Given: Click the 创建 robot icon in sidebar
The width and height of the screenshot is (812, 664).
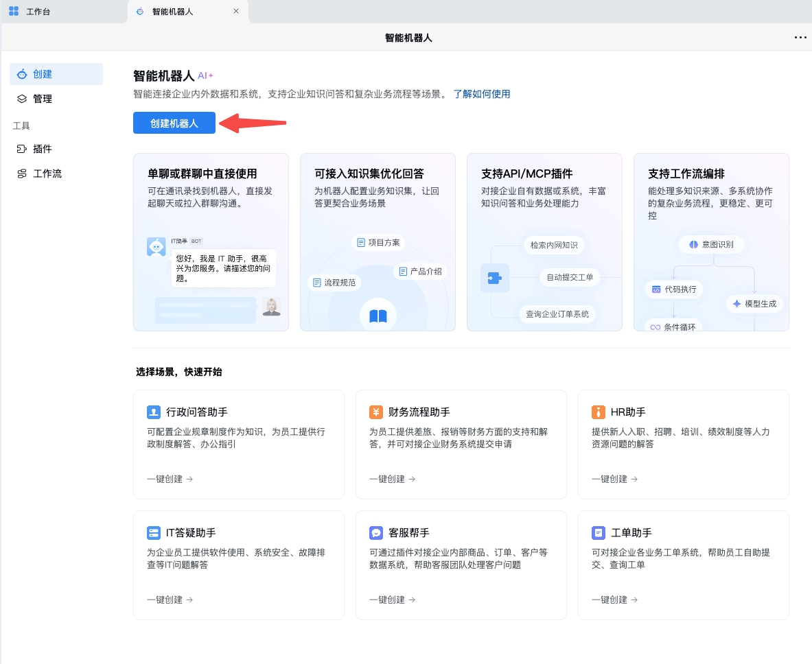Looking at the screenshot, I should pos(22,74).
